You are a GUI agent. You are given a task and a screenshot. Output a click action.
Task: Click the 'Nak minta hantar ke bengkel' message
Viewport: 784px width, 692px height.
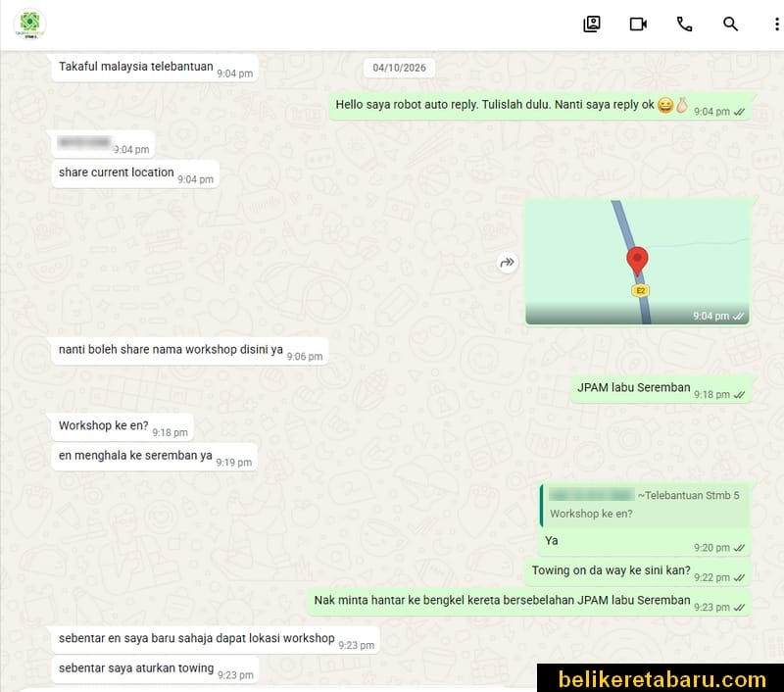point(529,602)
